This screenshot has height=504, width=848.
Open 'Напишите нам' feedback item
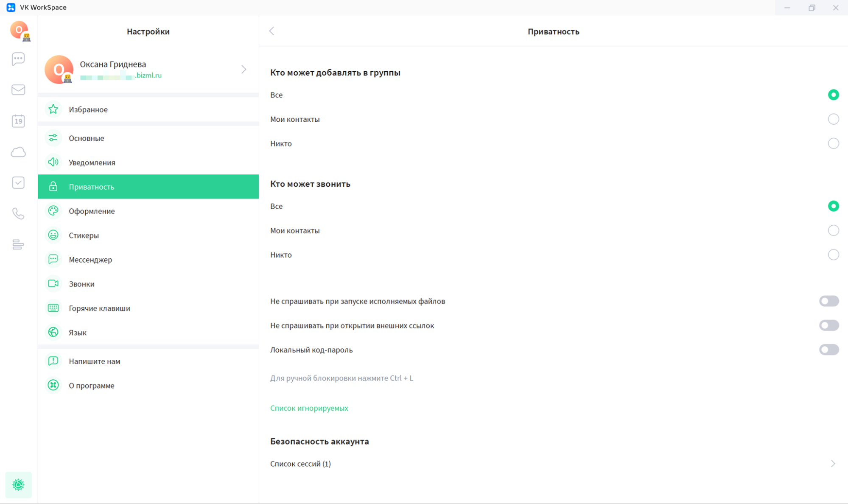(94, 361)
